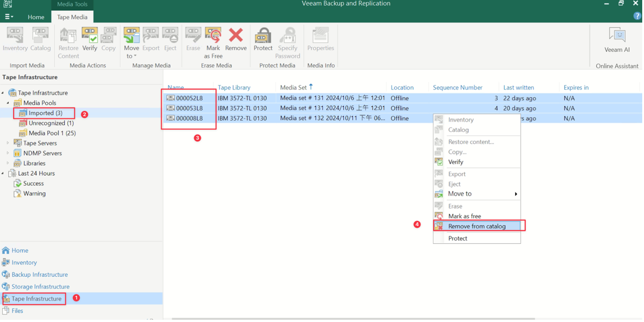Open the Veeam AI online assistant
Viewport: 644px width, 322px height.
pos(617,40)
